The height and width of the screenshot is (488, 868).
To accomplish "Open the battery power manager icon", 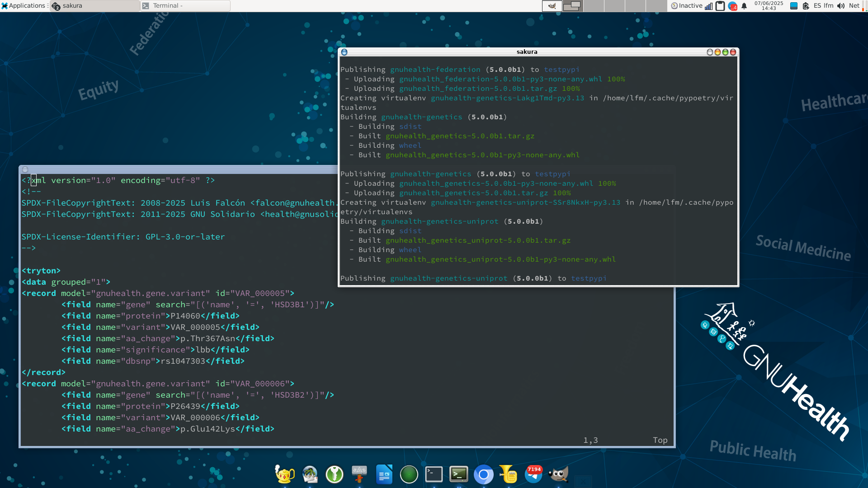I will click(x=806, y=6).
